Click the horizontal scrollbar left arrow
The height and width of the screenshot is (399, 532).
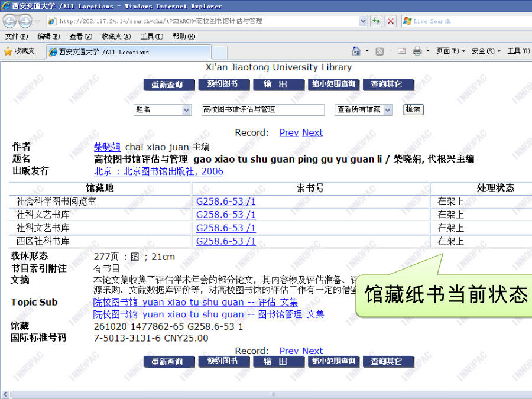click(x=5, y=395)
